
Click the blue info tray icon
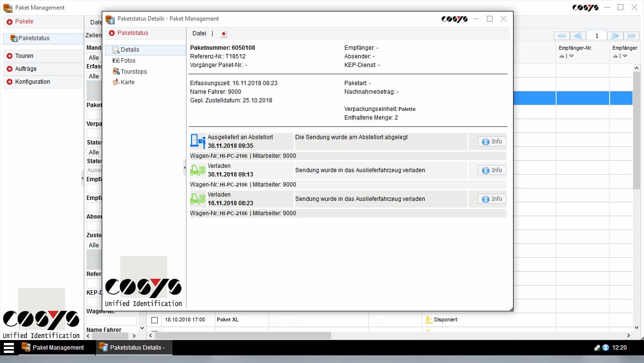[x=605, y=348]
